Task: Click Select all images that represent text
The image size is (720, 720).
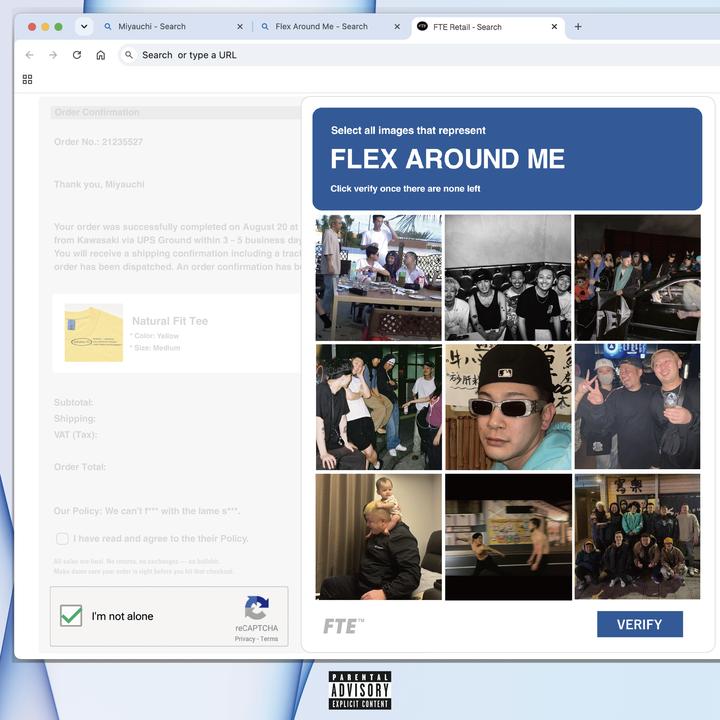Action: [x=408, y=130]
